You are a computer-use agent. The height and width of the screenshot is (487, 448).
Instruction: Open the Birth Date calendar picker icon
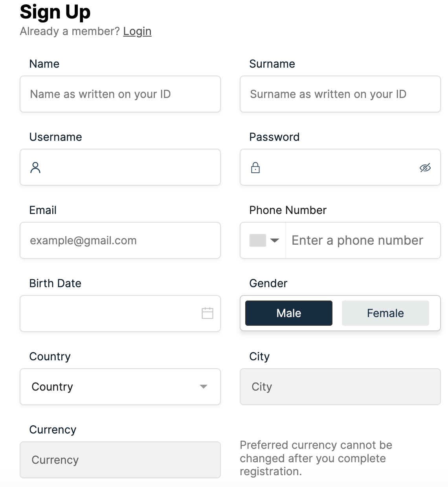[207, 313]
